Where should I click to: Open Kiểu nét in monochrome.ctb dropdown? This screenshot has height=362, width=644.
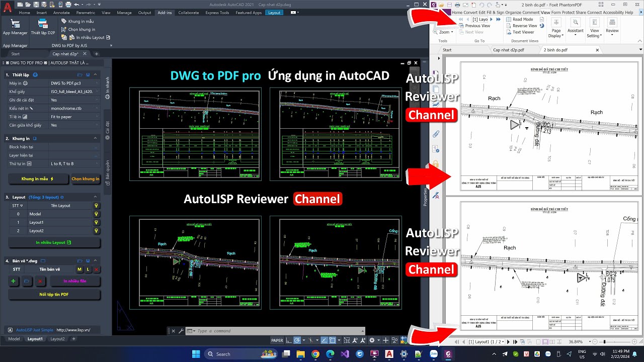pos(74,108)
